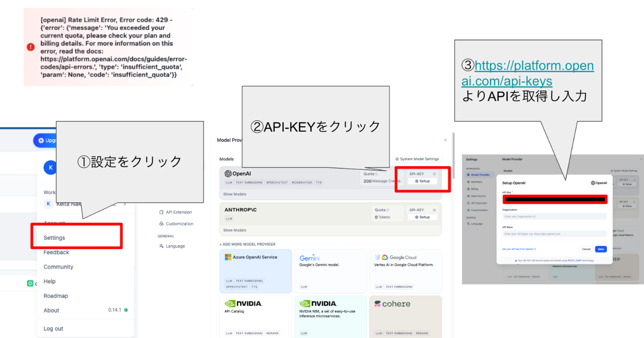Open System Model Settings in the large panel

pos(417,159)
